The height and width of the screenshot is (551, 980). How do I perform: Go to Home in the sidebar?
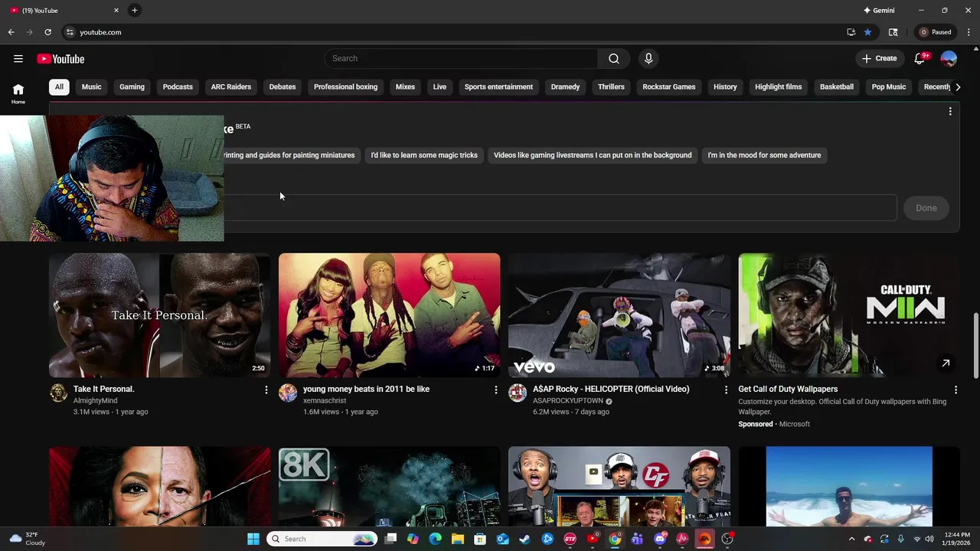point(18,93)
